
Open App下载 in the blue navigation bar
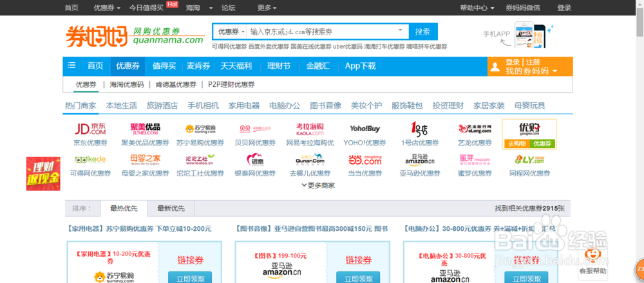[361, 66]
